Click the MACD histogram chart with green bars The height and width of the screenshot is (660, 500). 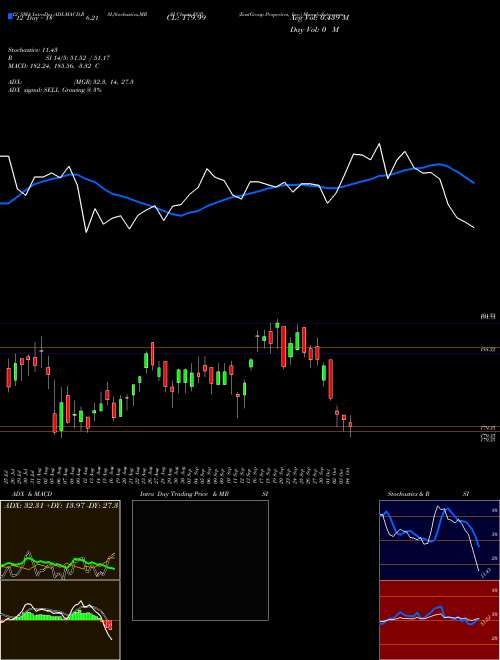[60, 620]
